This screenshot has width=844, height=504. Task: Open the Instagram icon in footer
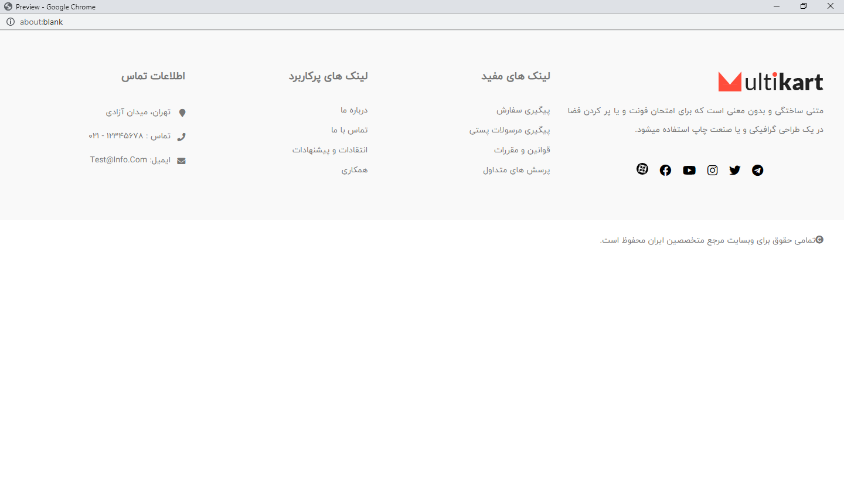pyautogui.click(x=712, y=171)
